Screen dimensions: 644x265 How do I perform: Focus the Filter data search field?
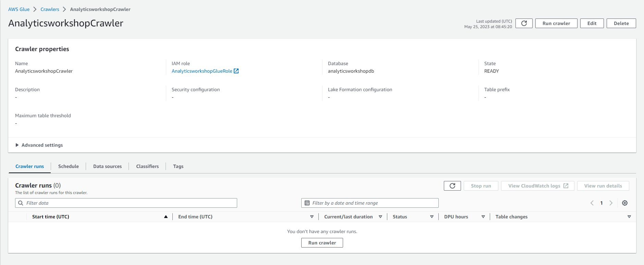(x=126, y=203)
